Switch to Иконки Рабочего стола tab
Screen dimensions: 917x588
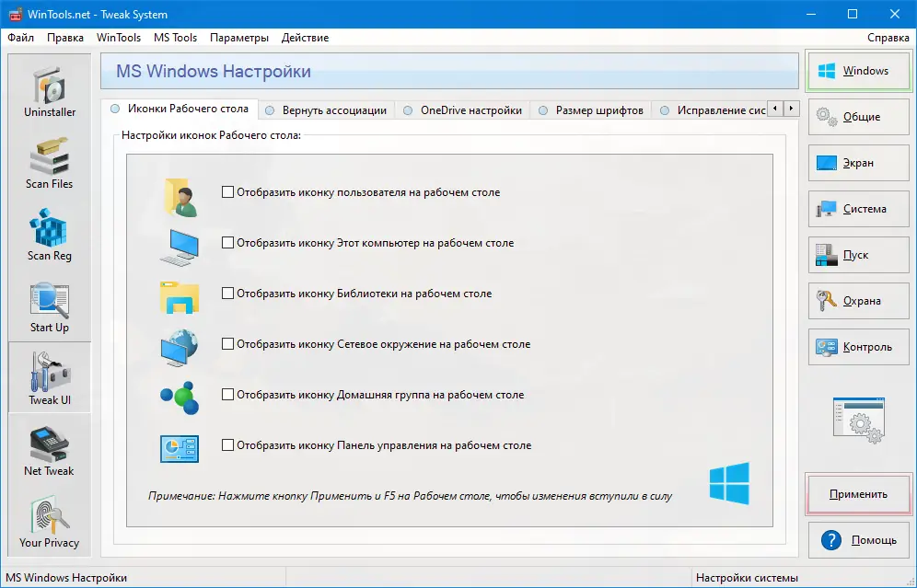coord(180,109)
